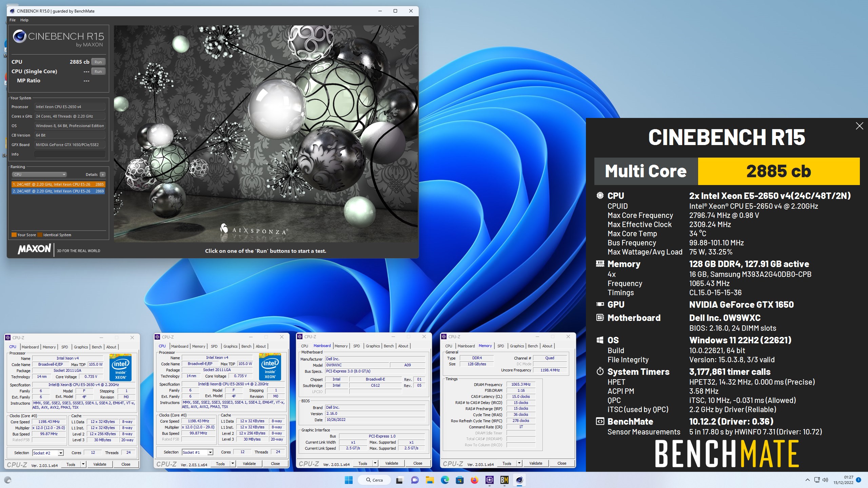The image size is (868, 488).
Task: Open Tools dropdown arrow in CPU-Z Mainboard window
Action: coord(375,463)
